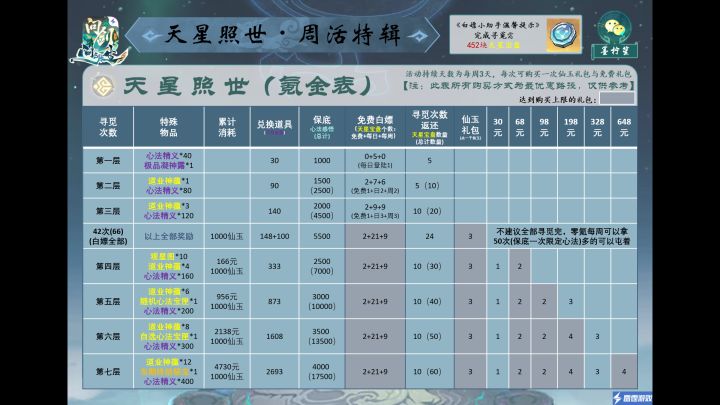Click the yellow WeChat chat bubbles icon
720x405 pixels.
[614, 28]
